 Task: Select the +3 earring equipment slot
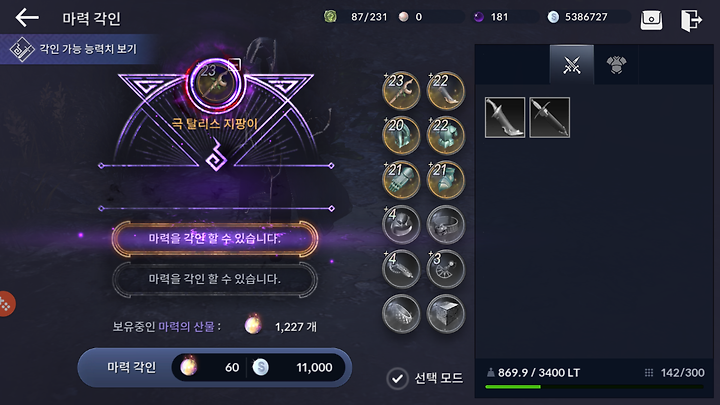point(445,269)
